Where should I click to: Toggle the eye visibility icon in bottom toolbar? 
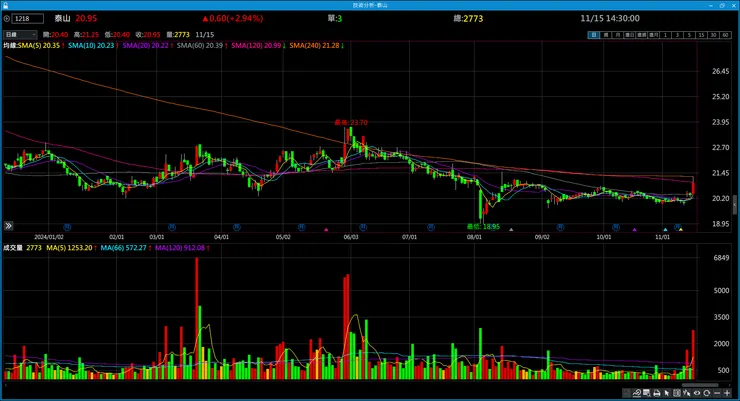(x=697, y=393)
